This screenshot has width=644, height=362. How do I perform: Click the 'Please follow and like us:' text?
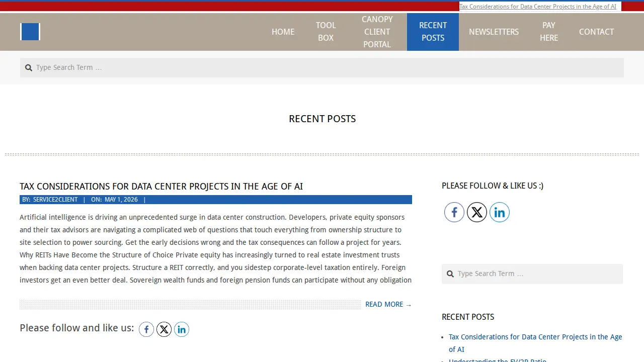tap(76, 328)
